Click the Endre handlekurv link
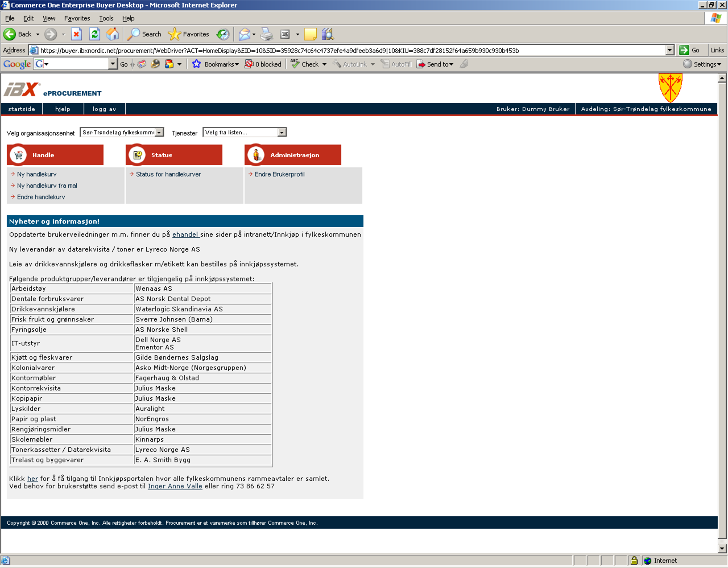 41,197
